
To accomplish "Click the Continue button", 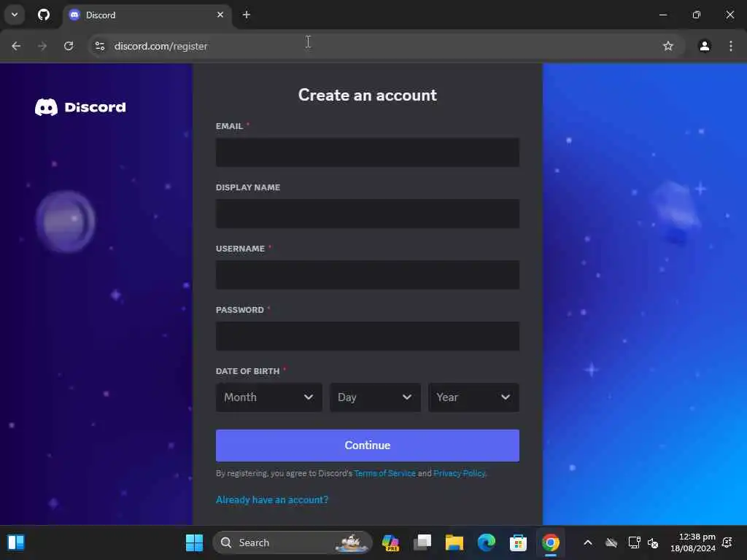I will (368, 446).
